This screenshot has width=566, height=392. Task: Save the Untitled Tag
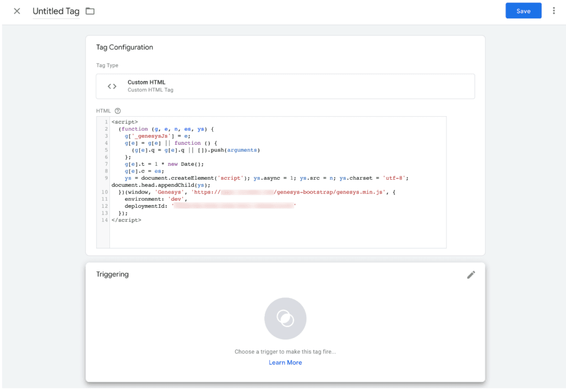click(523, 11)
